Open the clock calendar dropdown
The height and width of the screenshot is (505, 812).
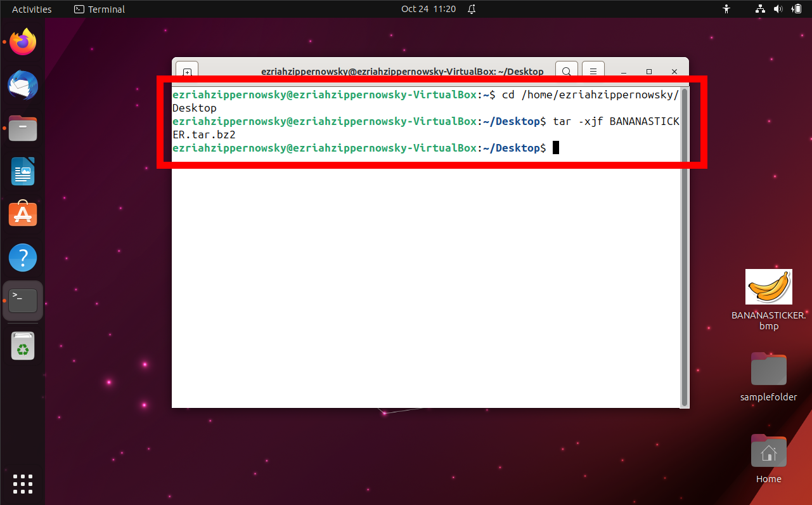[x=429, y=9]
